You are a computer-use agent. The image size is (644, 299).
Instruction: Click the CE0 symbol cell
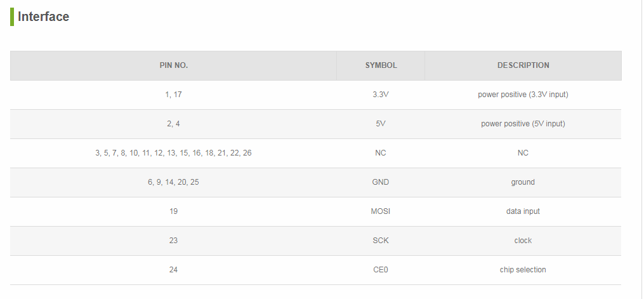[x=381, y=270]
